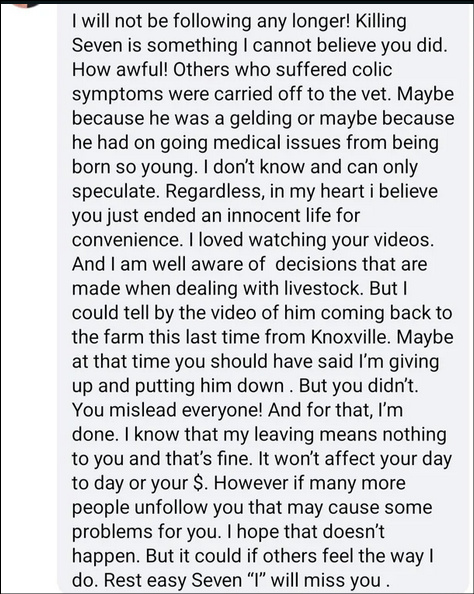Click the phrase "I loved watching your videos."
This screenshot has height=594, width=474.
(311, 240)
